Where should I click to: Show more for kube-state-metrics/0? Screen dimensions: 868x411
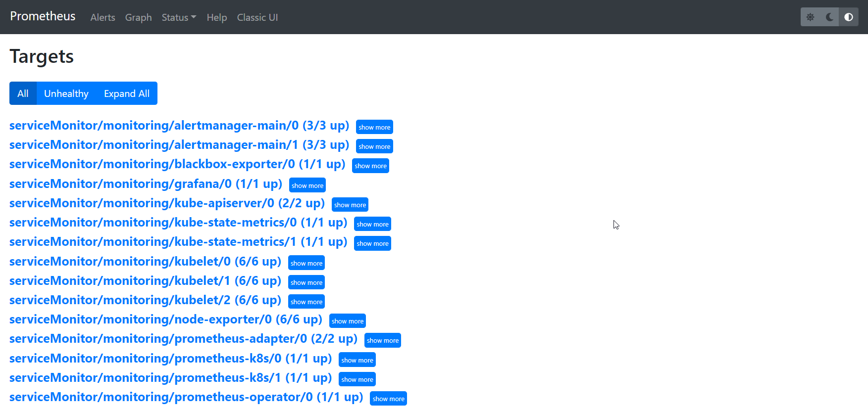pyautogui.click(x=372, y=224)
